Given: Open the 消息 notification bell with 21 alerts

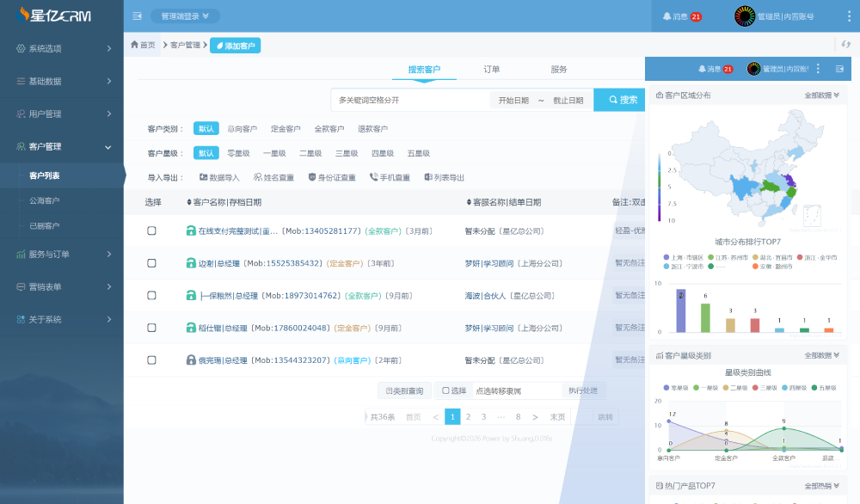Looking at the screenshot, I should 679,15.
